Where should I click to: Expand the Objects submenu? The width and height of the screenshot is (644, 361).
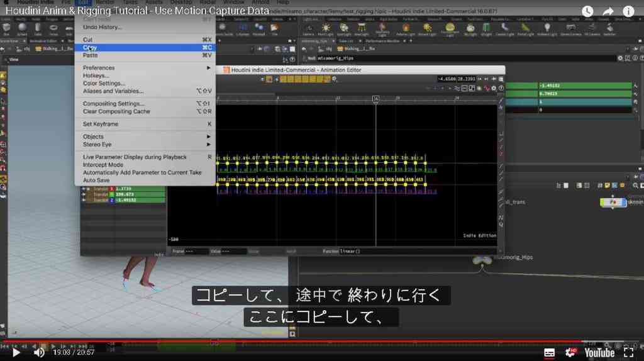point(145,136)
